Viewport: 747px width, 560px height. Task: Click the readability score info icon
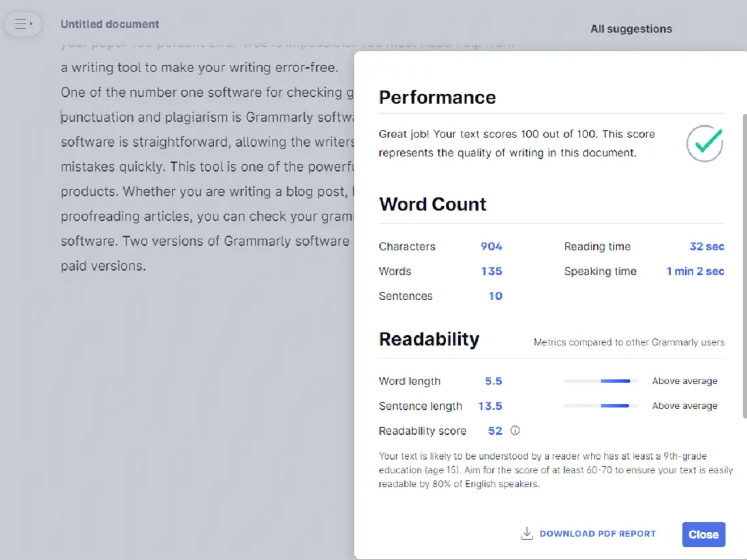[515, 430]
